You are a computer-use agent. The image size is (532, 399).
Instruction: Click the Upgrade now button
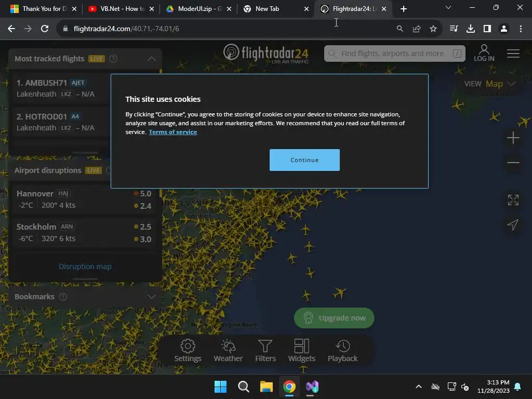[334, 318]
